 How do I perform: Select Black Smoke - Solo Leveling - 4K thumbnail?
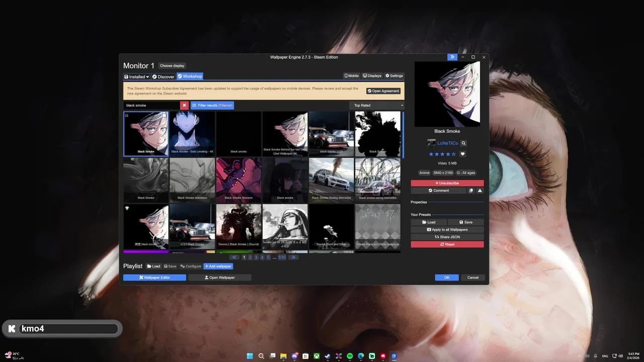click(x=192, y=134)
